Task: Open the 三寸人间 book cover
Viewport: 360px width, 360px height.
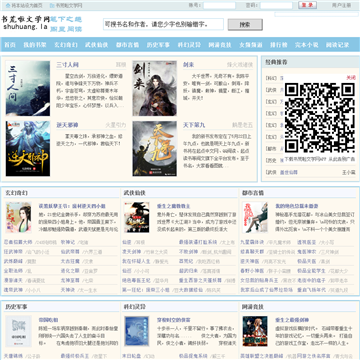Action: click(28, 88)
